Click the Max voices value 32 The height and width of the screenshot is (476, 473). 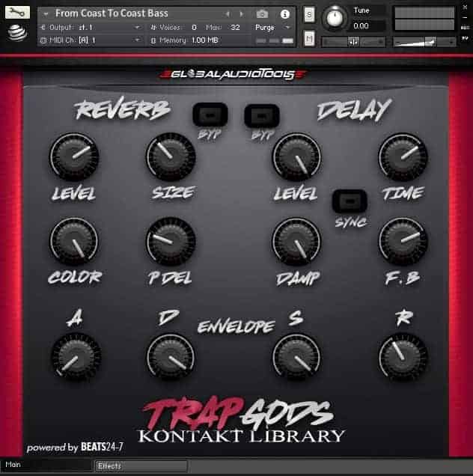(x=235, y=28)
